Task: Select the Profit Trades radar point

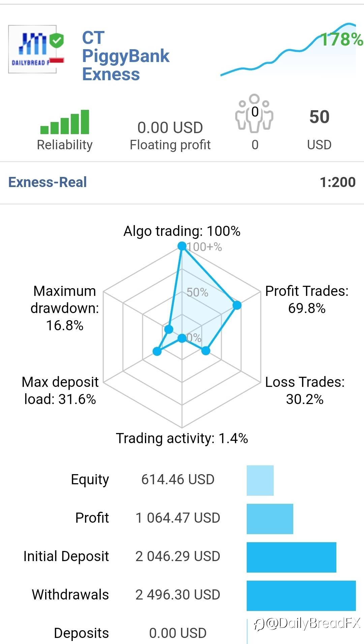Action: (237, 305)
